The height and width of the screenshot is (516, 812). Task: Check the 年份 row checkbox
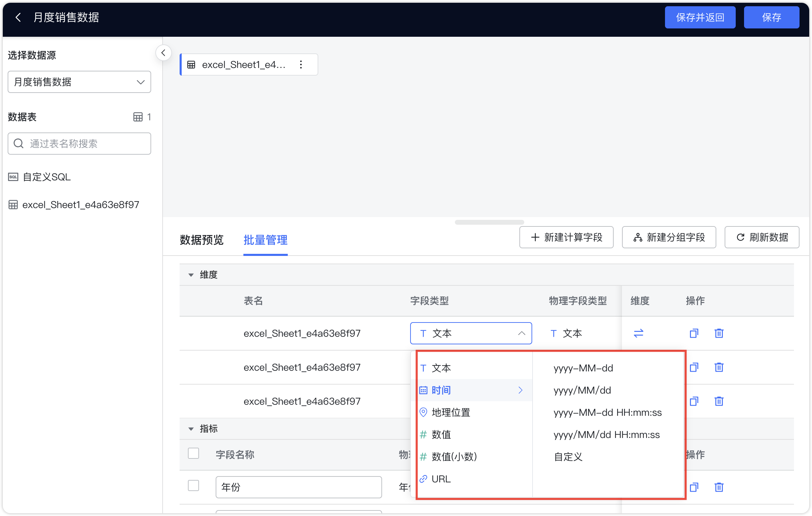point(193,485)
